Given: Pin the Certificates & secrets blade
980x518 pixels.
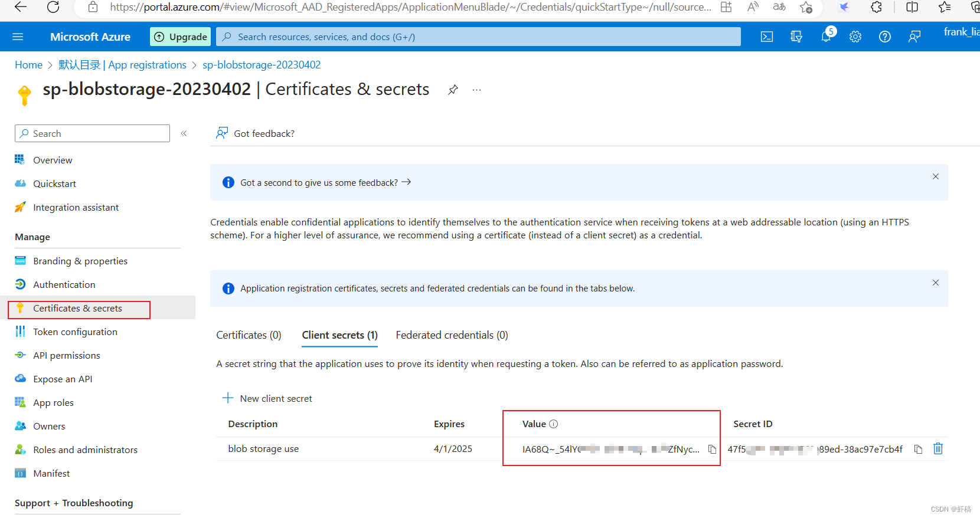Looking at the screenshot, I should (453, 90).
